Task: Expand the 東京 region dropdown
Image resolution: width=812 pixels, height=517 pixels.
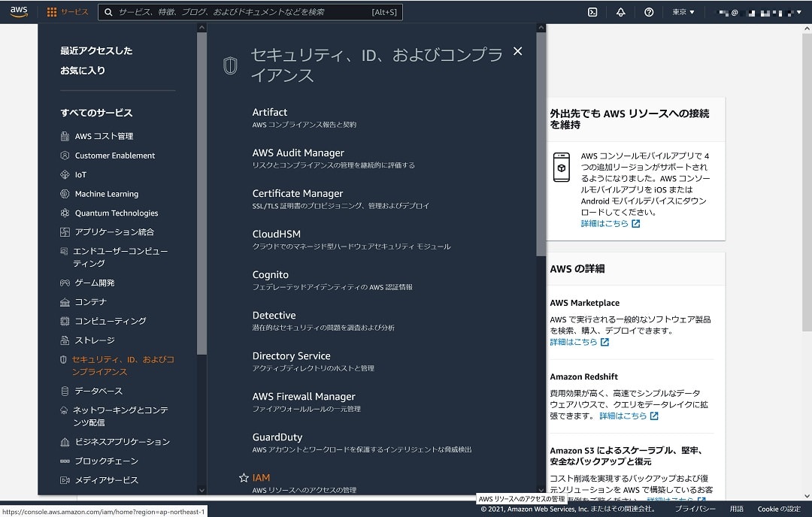Action: (683, 12)
